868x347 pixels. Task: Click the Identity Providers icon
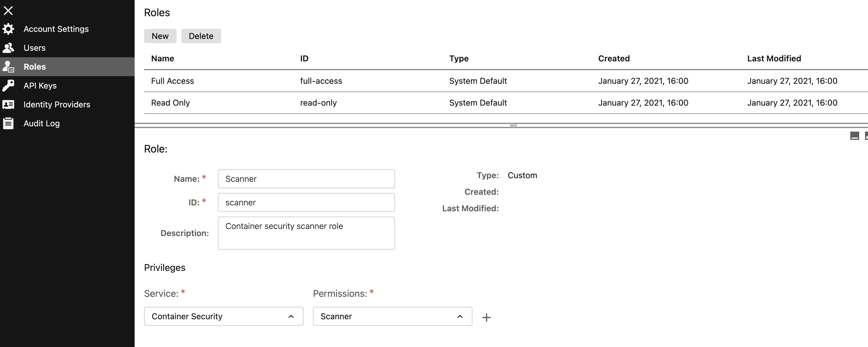click(x=8, y=104)
